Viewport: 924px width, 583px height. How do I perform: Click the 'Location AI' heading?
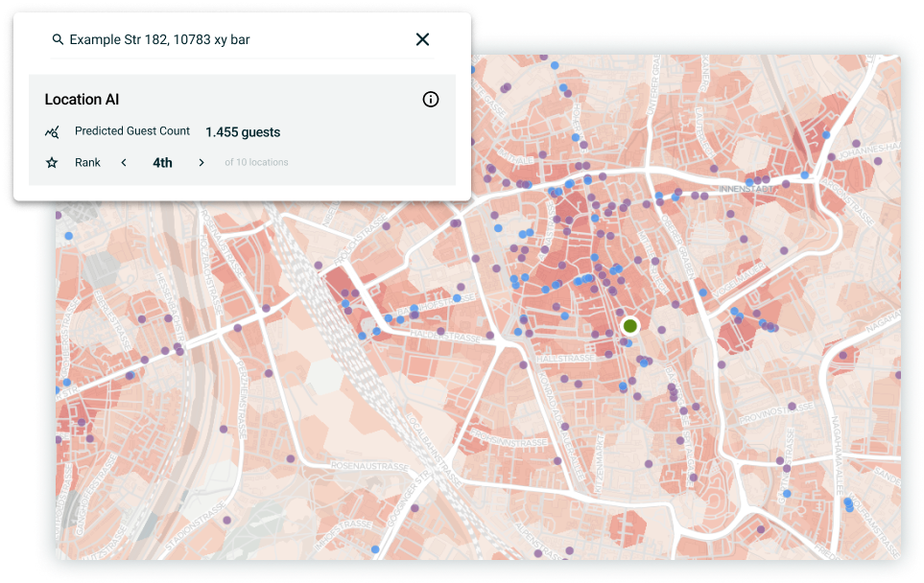tap(82, 100)
